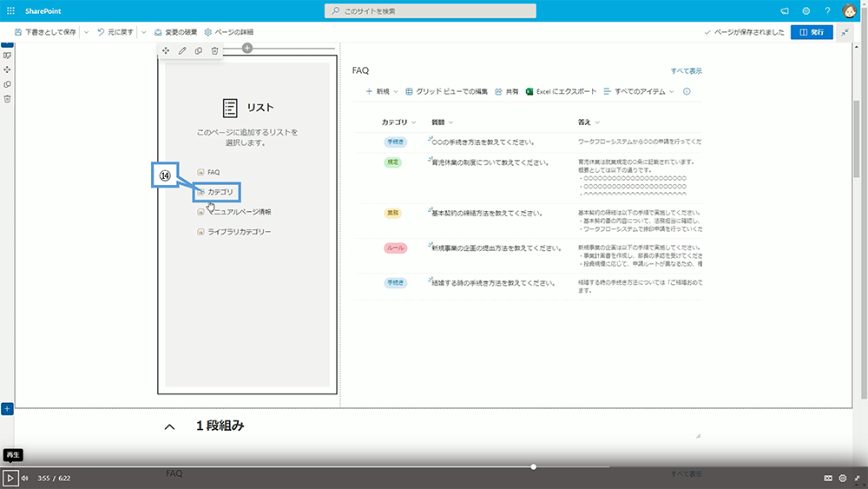Open the info icon in FAQ toolbar

click(x=687, y=91)
